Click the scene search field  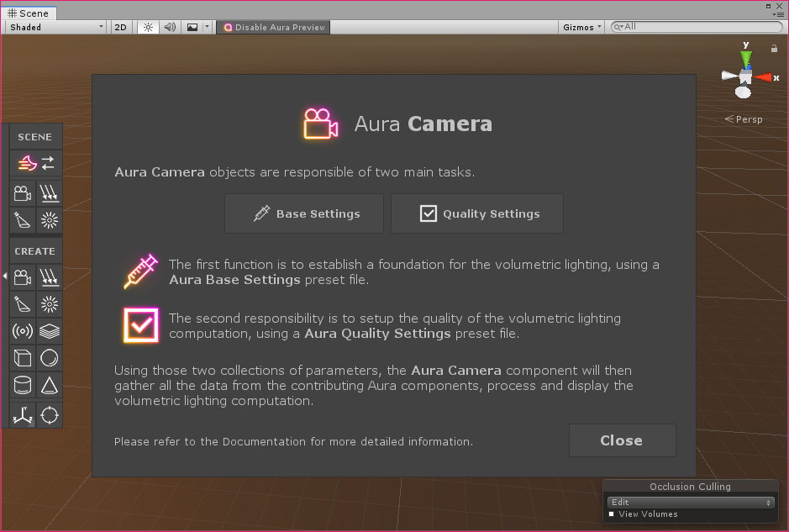(x=697, y=27)
